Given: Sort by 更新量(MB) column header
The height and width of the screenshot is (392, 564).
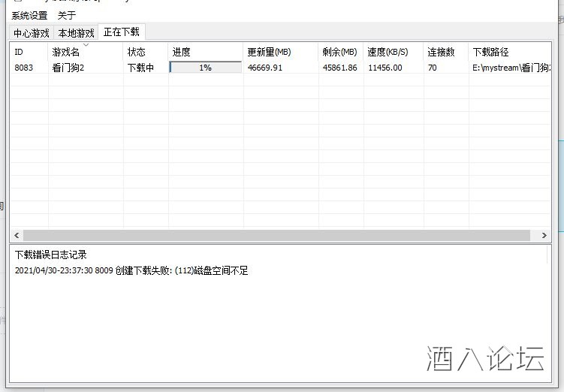Looking at the screenshot, I should coord(280,52).
